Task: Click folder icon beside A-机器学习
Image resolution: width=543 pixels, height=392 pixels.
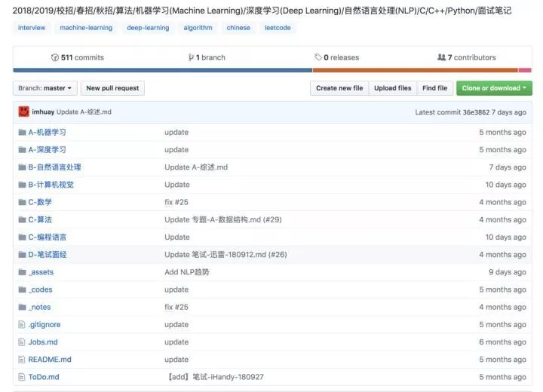Action: point(22,132)
